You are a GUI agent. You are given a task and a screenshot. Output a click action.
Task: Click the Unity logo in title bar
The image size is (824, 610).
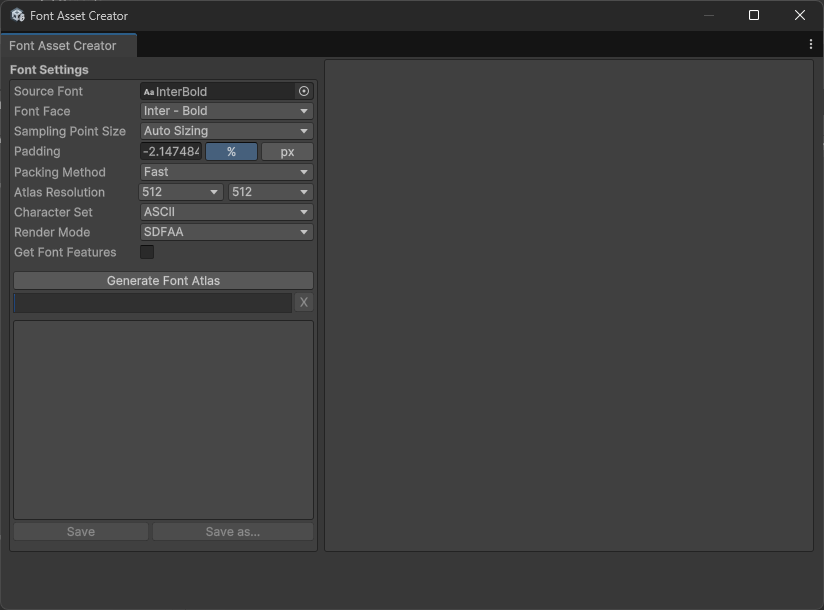[x=17, y=16]
